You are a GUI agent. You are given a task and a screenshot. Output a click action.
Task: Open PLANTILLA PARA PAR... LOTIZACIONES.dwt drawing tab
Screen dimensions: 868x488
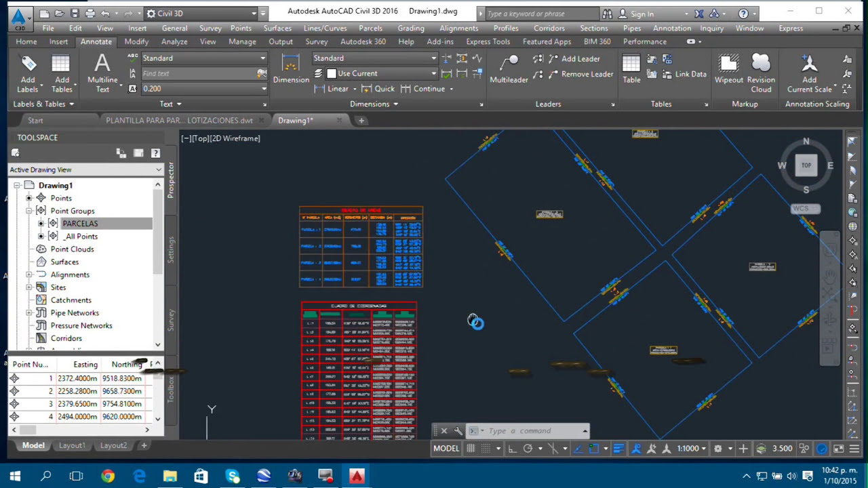179,121
